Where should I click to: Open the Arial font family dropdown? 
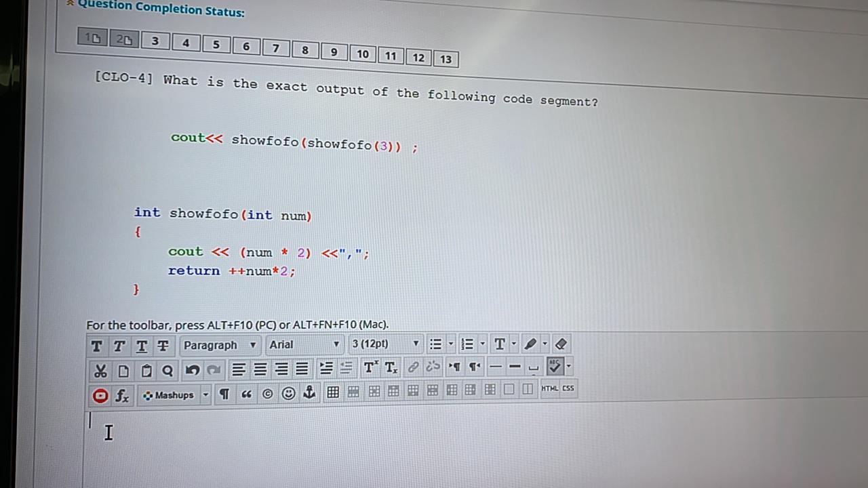pos(304,344)
